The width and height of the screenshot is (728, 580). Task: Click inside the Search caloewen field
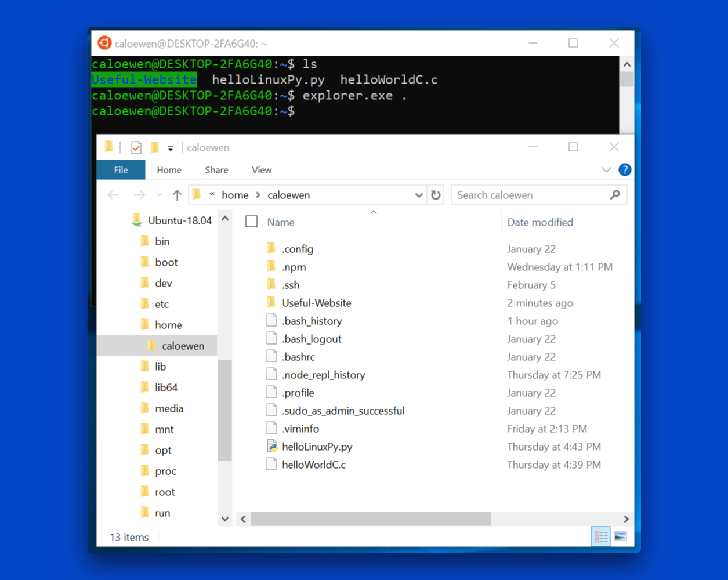(522, 195)
